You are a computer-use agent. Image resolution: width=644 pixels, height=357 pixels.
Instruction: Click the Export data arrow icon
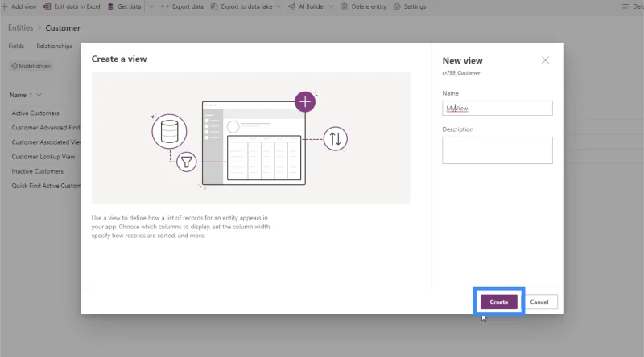tap(165, 6)
